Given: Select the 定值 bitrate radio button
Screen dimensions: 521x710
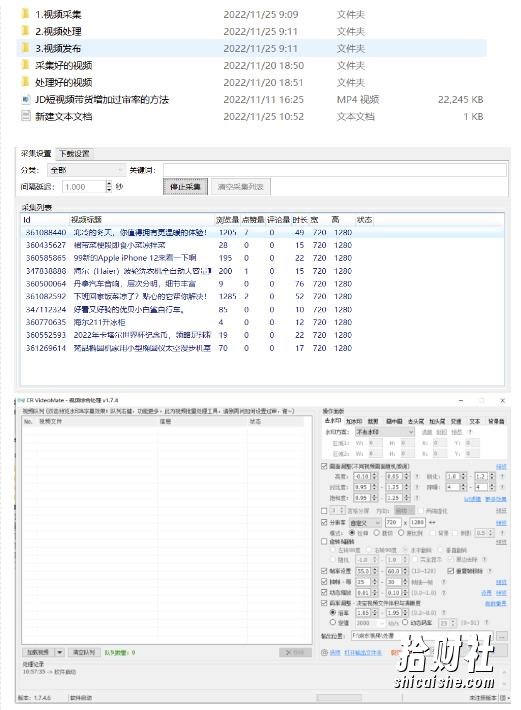Looking at the screenshot, I should coord(333,623).
